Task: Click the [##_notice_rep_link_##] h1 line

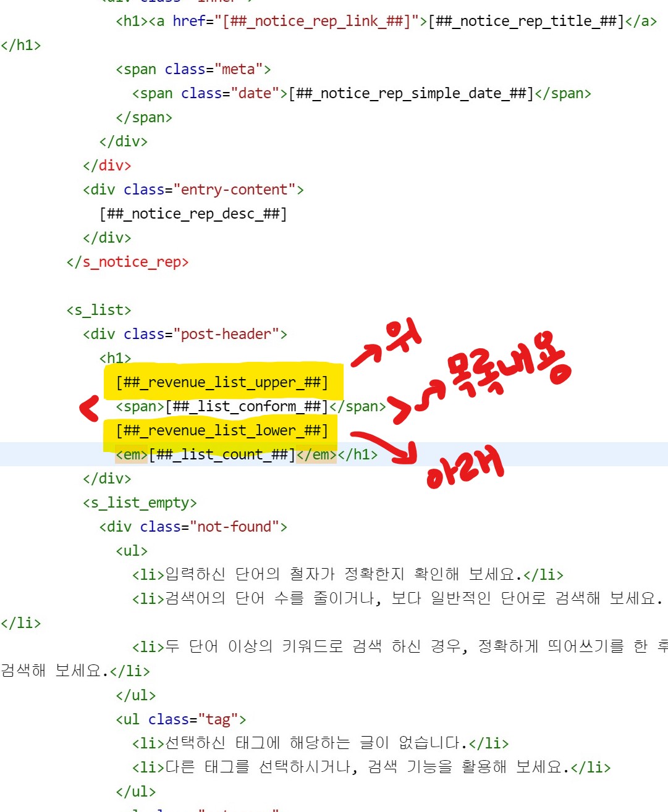Action: (386, 21)
